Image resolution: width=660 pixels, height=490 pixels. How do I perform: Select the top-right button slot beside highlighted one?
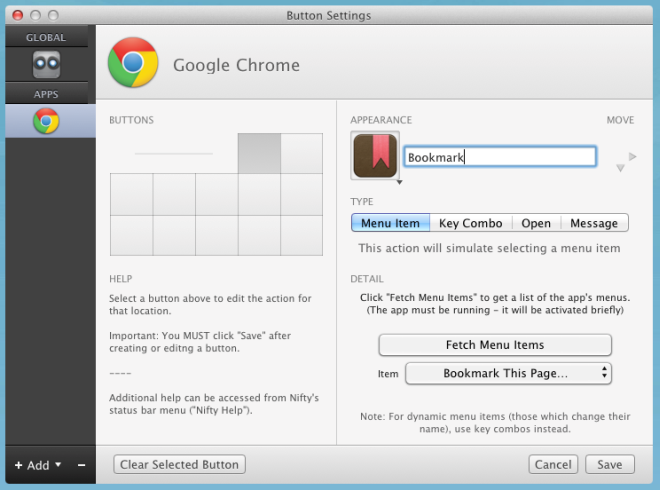(x=301, y=153)
